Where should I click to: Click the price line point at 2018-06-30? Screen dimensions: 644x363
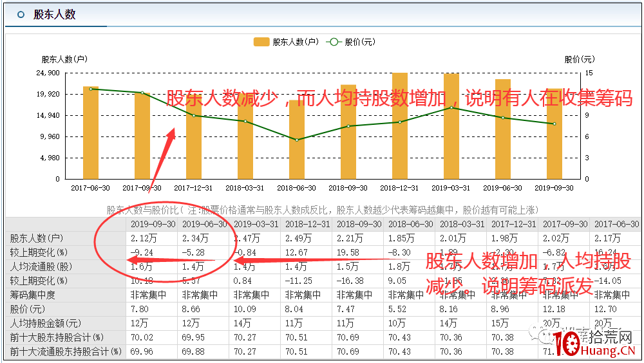click(297, 140)
